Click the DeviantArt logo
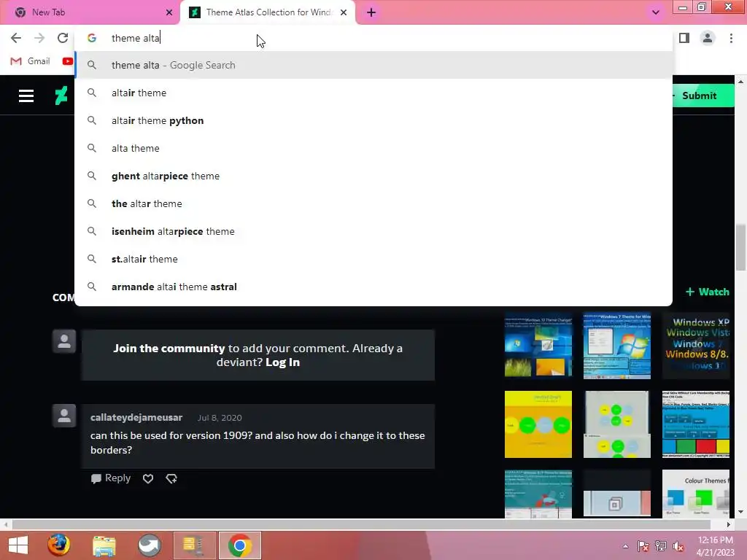This screenshot has height=560, width=747. (x=61, y=96)
